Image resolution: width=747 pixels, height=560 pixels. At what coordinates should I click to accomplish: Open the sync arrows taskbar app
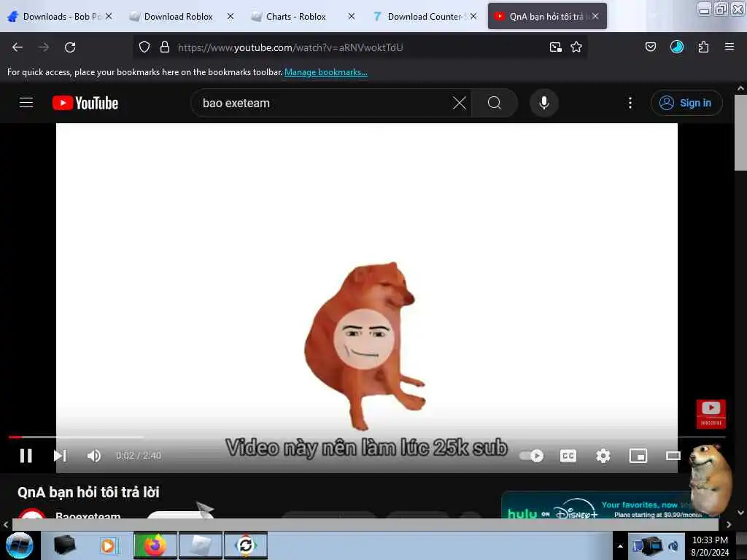click(x=246, y=545)
